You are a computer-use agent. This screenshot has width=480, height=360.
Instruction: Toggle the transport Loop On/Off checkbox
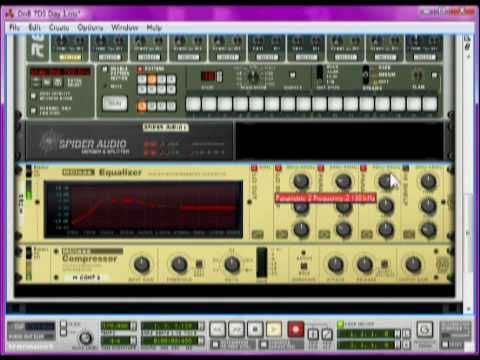pos(341,324)
